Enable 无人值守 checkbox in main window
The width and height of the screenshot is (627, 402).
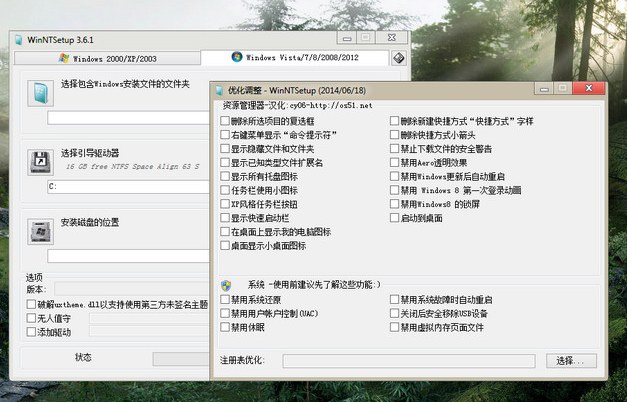click(x=31, y=318)
